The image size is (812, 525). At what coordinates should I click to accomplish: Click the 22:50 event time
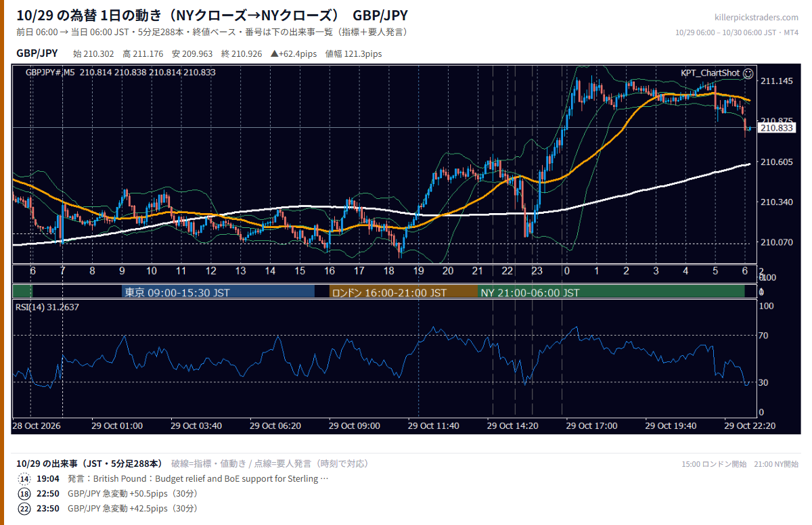[x=47, y=494]
